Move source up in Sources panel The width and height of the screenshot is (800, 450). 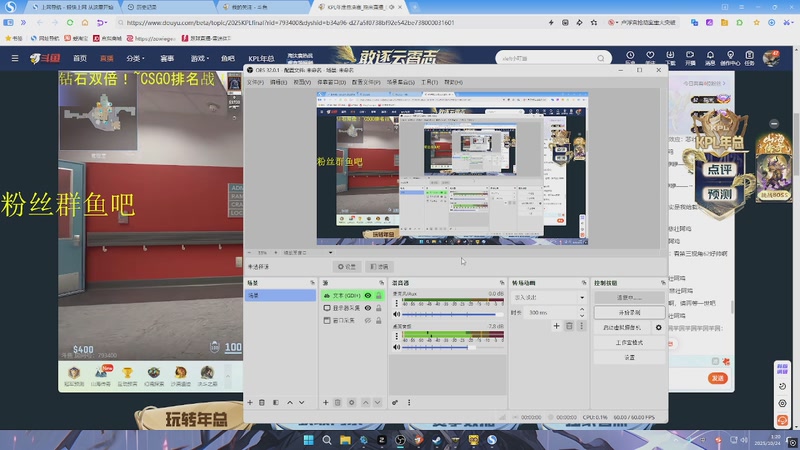(365, 403)
